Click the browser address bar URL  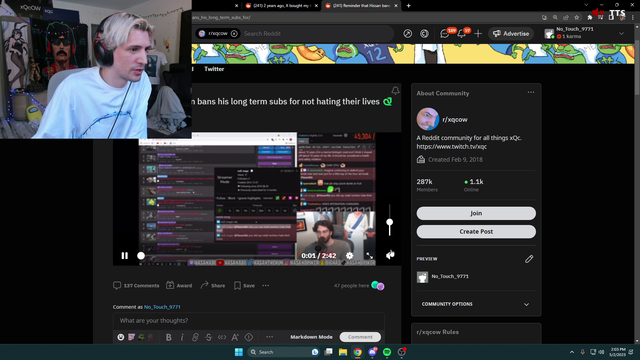[220, 18]
